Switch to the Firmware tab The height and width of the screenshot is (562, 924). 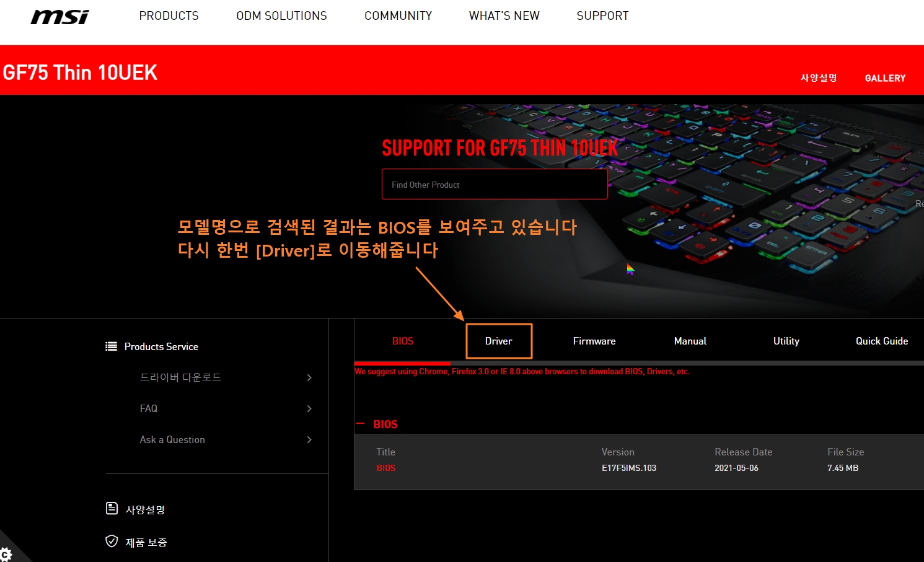point(594,341)
